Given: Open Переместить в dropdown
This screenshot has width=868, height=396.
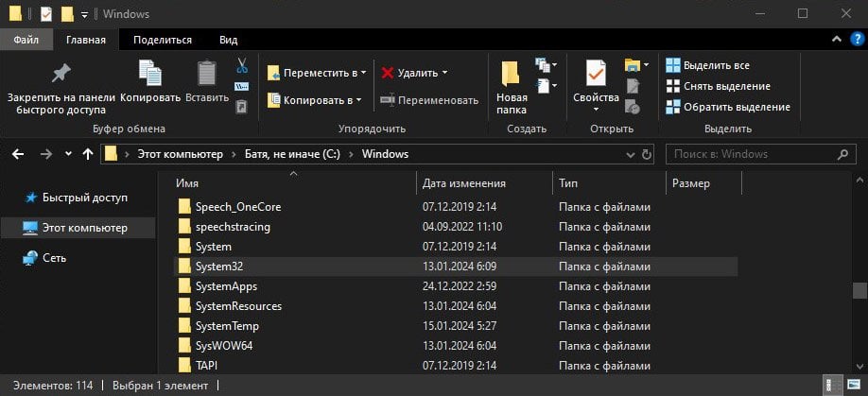Looking at the screenshot, I should (x=317, y=73).
